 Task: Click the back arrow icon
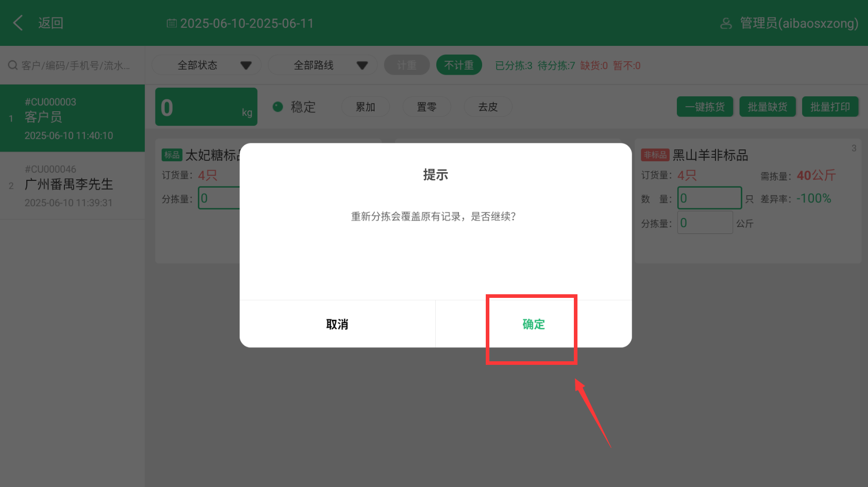click(x=18, y=23)
